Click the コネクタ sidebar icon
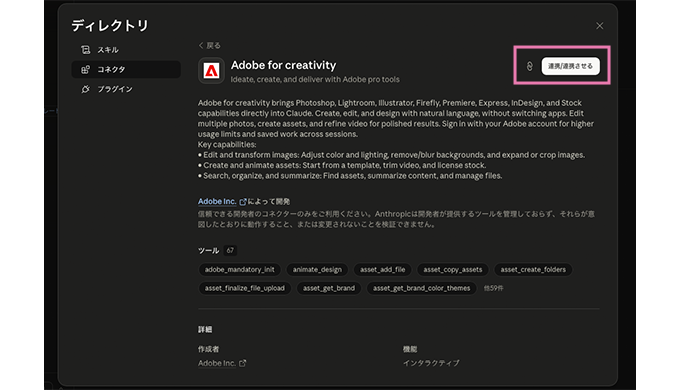 (85, 69)
